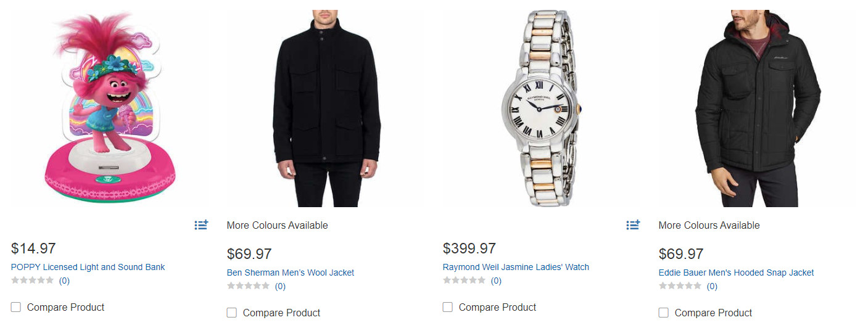Click the black wool jacket product image
The height and width of the screenshot is (328, 868).
tap(326, 109)
